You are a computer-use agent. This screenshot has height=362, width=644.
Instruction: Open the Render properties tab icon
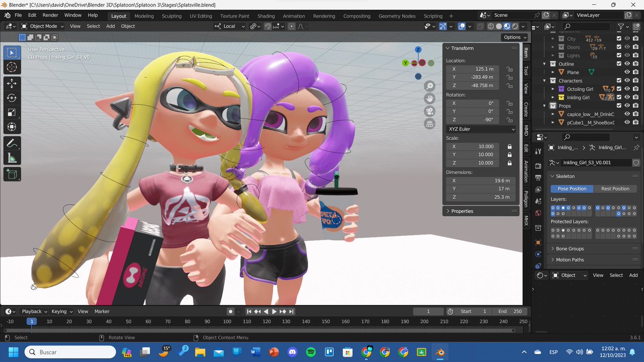pyautogui.click(x=538, y=167)
